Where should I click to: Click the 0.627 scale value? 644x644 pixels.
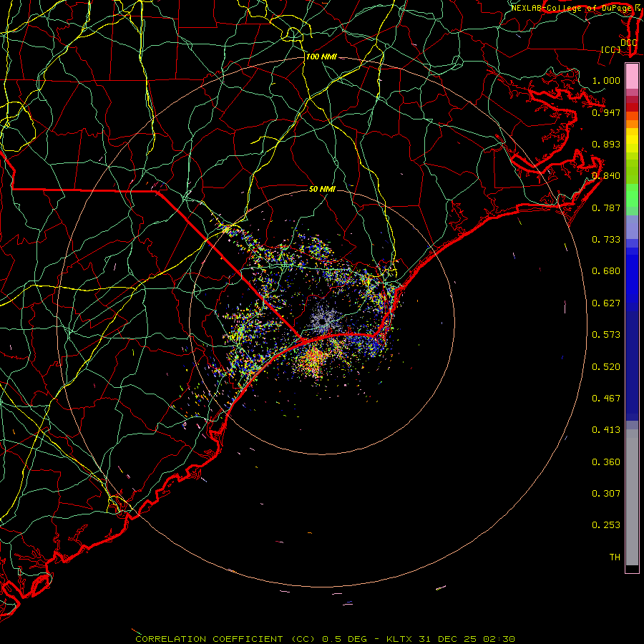(606, 303)
